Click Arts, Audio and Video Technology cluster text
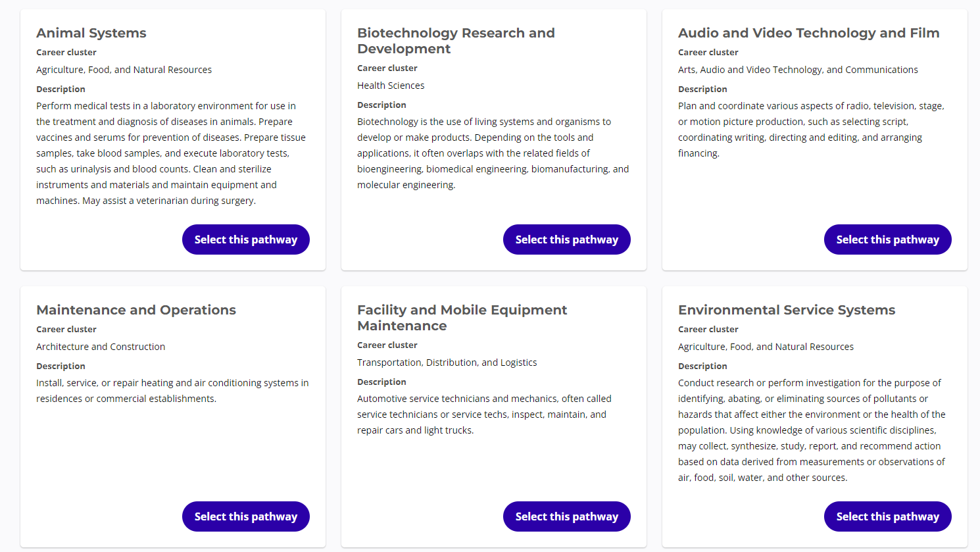980x552 pixels. (798, 70)
